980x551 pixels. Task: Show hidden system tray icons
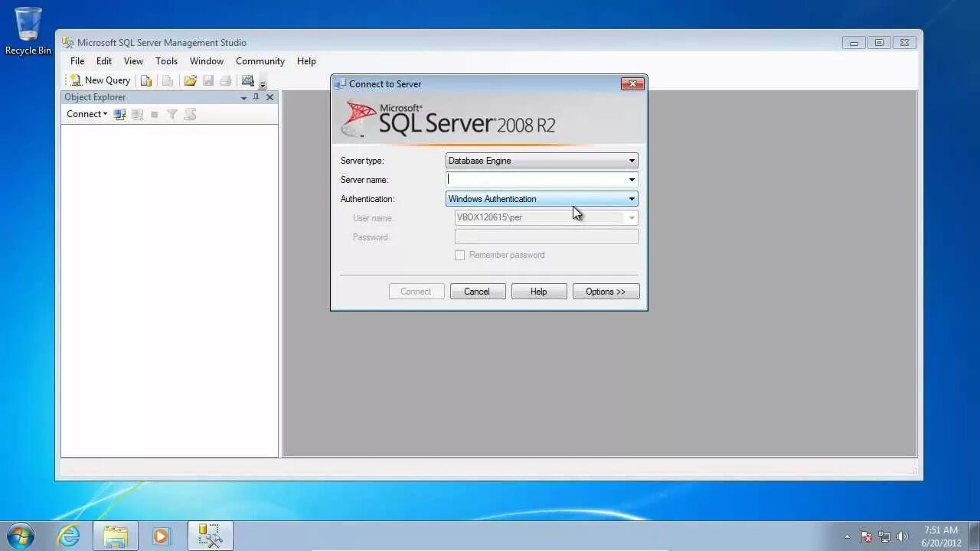point(847,536)
